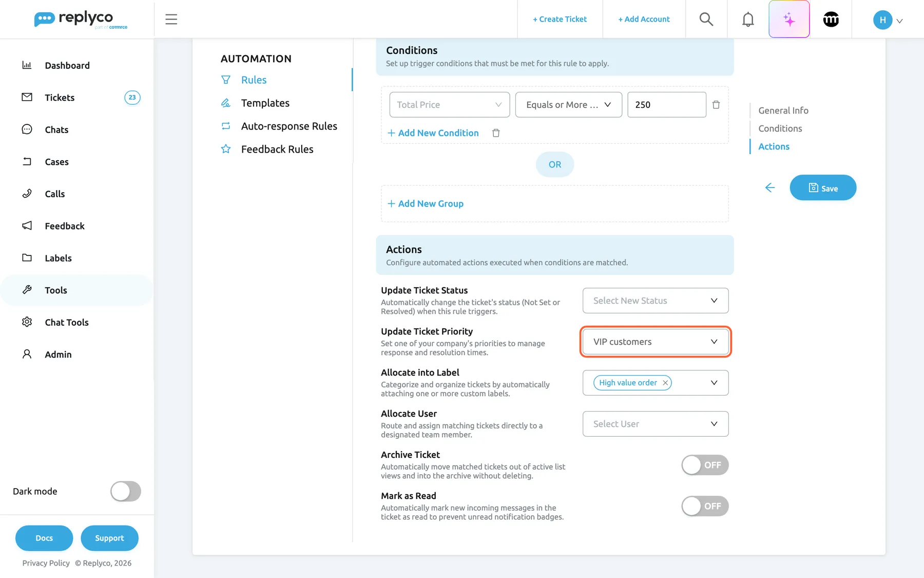Click the Tools wrench icon
Viewport: 924px width, 578px height.
[x=27, y=290]
